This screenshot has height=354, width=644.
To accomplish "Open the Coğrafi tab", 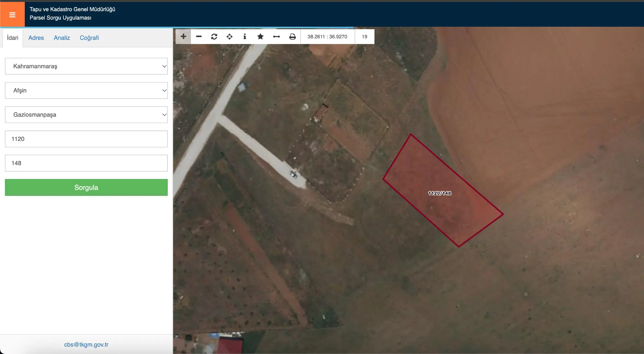I will click(x=89, y=38).
